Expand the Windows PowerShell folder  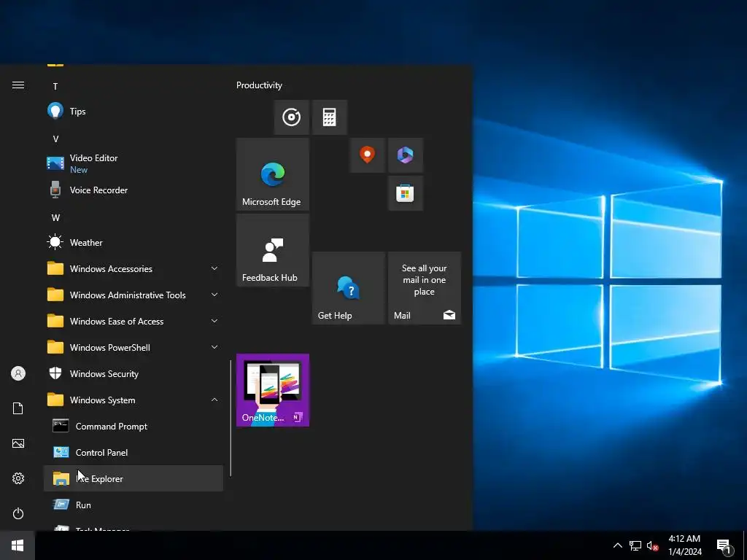point(133,348)
